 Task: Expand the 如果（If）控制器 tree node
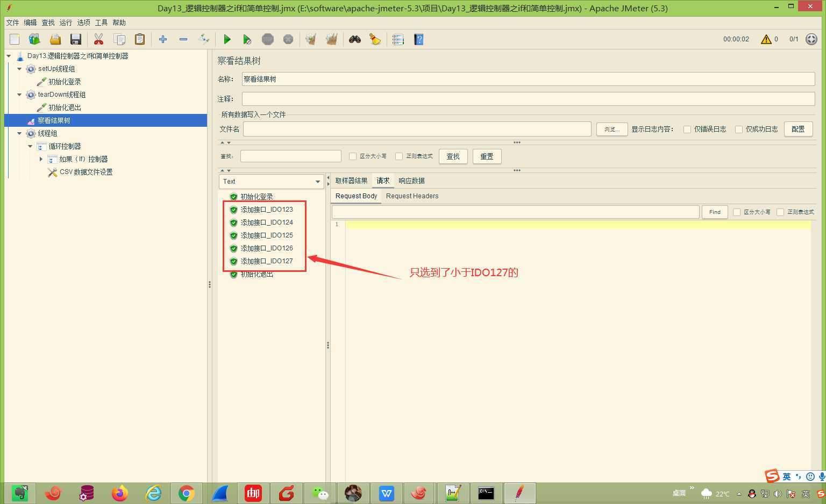click(x=41, y=159)
